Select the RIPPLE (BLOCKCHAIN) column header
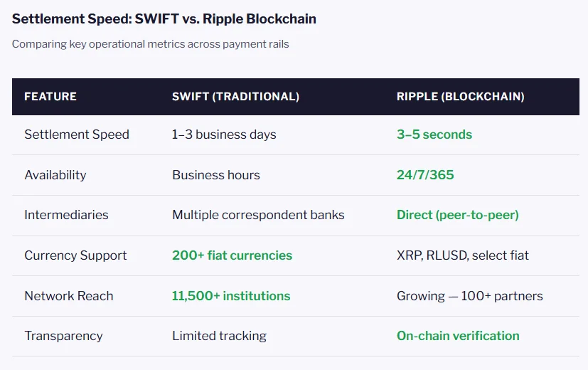 (460, 96)
